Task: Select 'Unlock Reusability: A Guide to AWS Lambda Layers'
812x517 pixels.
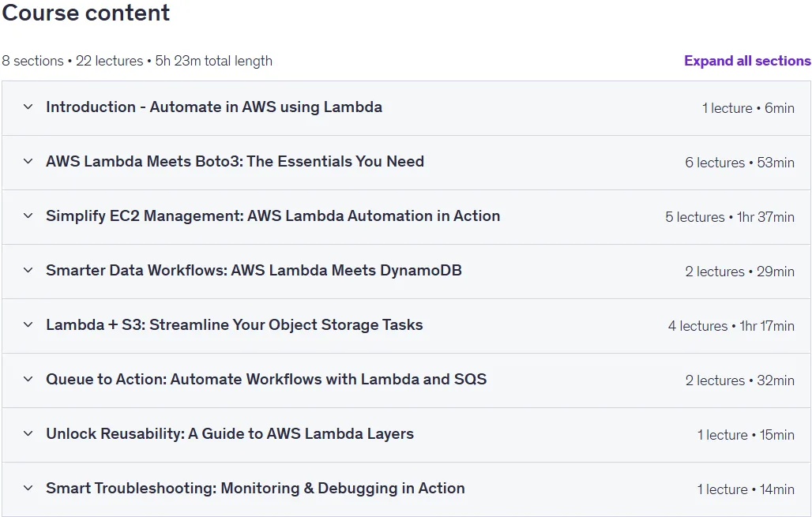Action: (230, 433)
